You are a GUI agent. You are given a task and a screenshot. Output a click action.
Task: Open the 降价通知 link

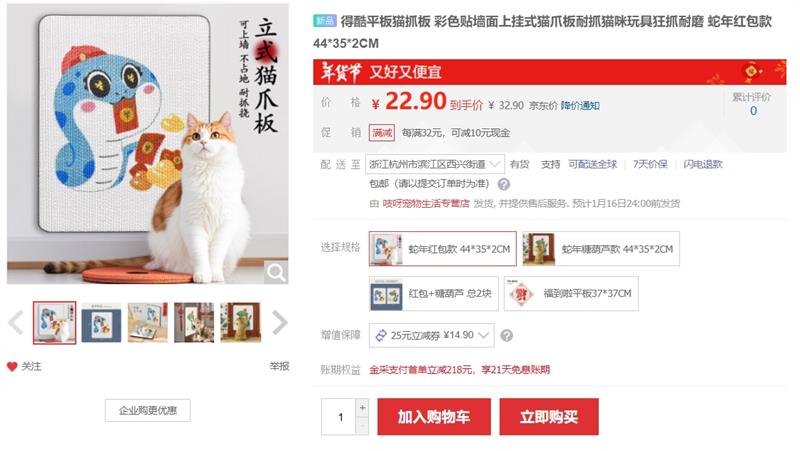580,106
